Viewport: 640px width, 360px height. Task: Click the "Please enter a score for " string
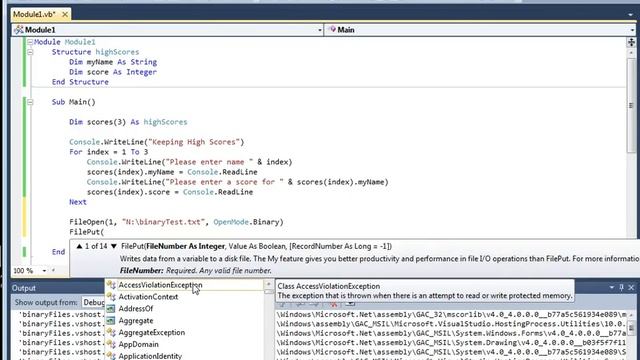224,182
